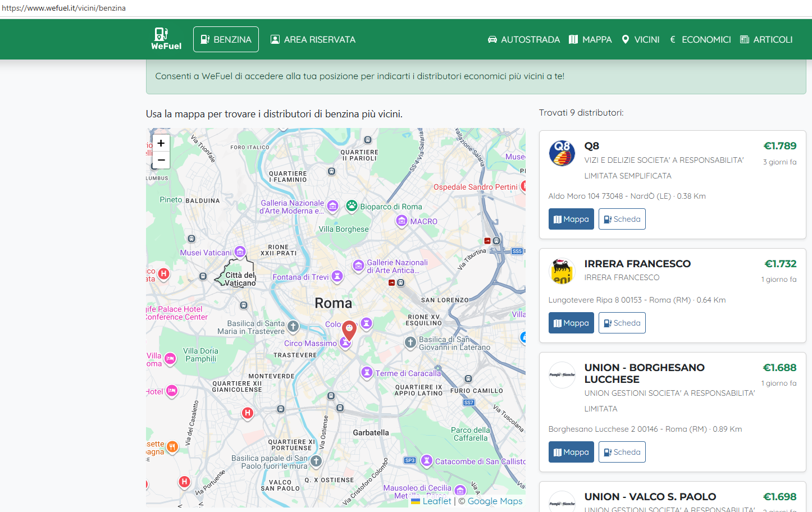Open Scheda for Union Borghesano Lucchese
This screenshot has width=812, height=512.
[622, 452]
